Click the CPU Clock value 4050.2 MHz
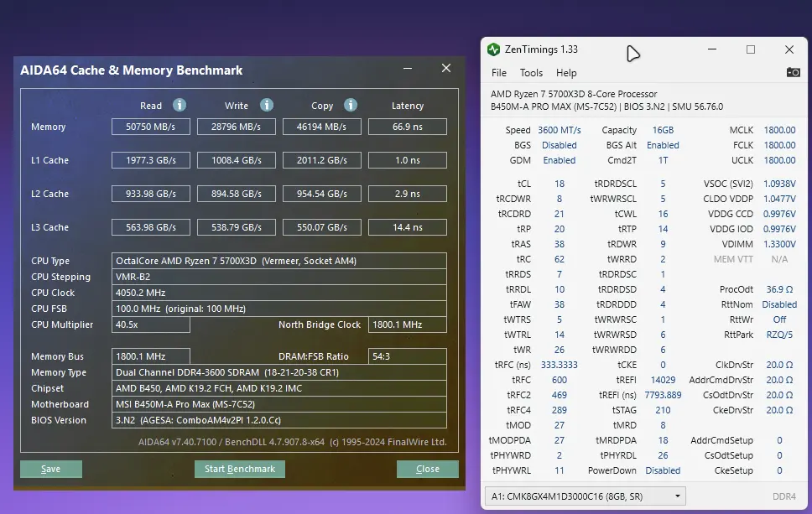 279,293
